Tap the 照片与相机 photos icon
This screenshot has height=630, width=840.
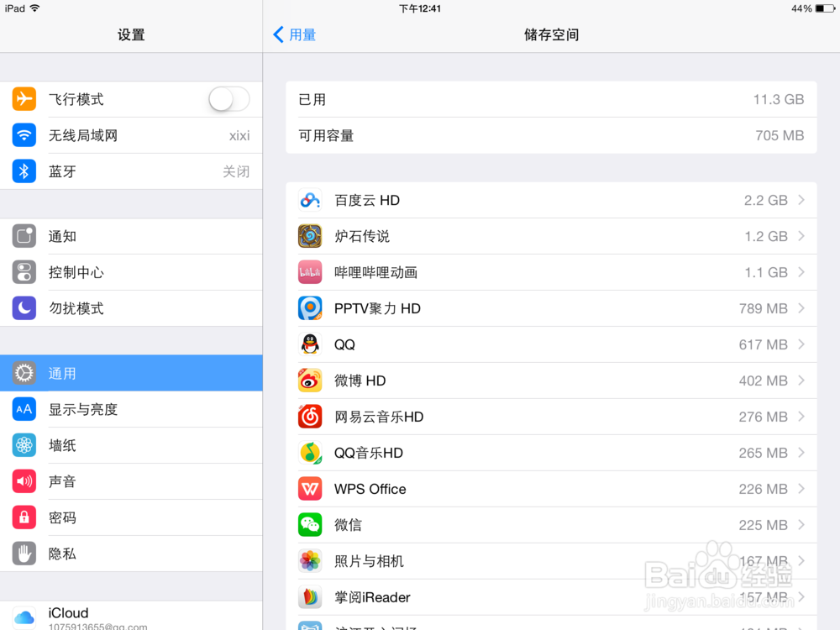click(310, 561)
